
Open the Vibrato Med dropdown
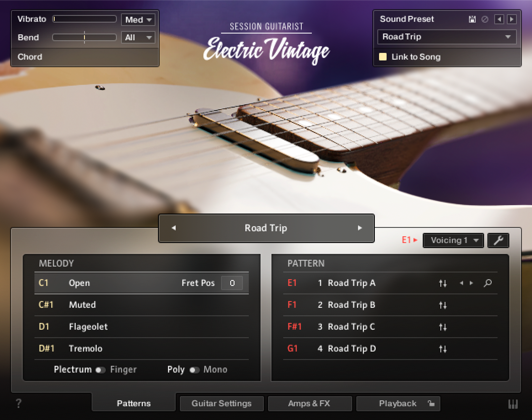138,19
